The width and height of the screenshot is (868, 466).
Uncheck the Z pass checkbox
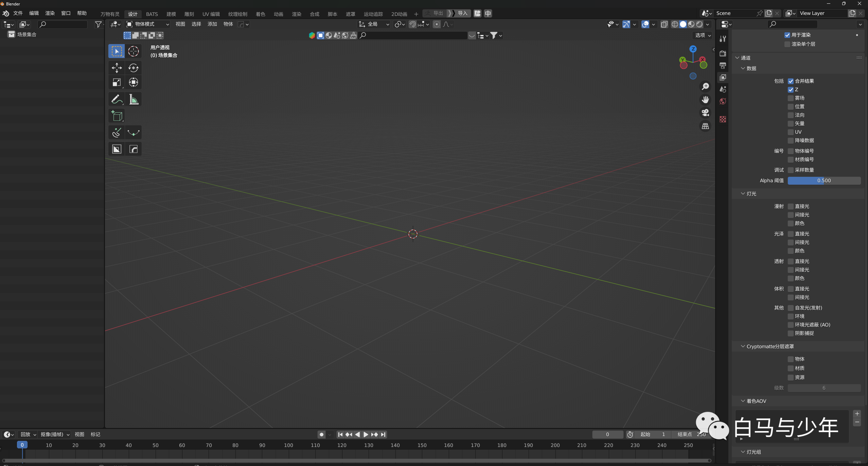tap(791, 90)
